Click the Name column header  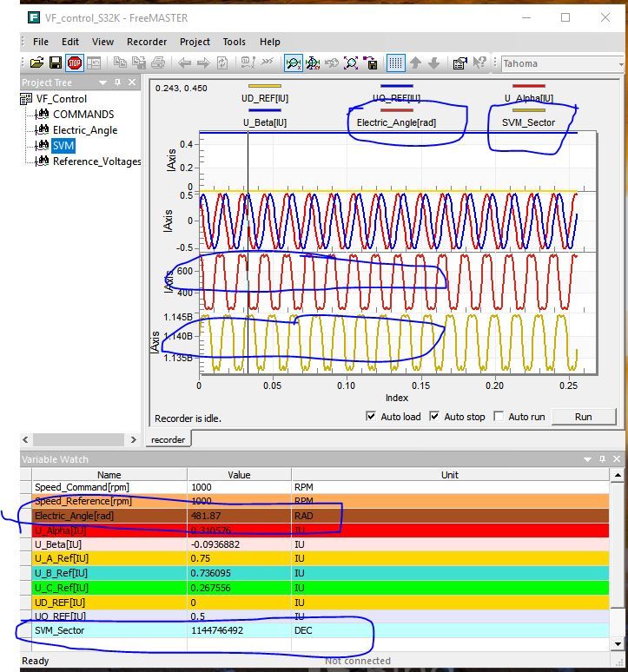[109, 474]
